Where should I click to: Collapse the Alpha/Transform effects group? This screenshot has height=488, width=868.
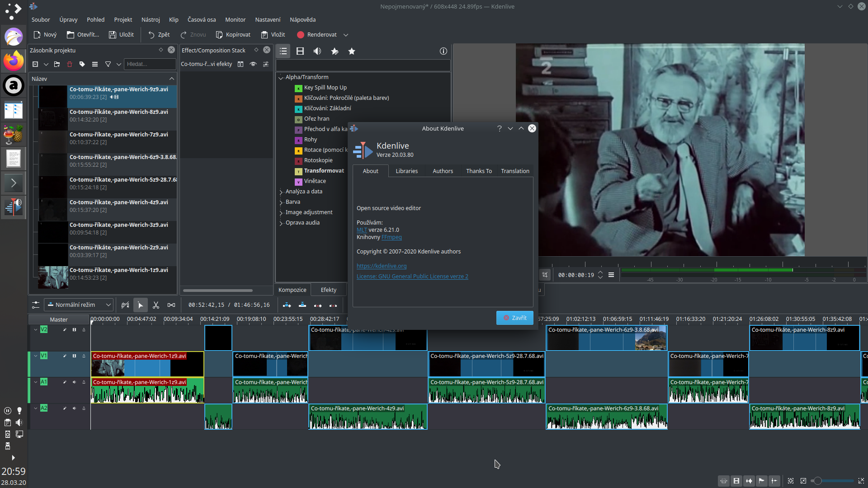(x=281, y=77)
